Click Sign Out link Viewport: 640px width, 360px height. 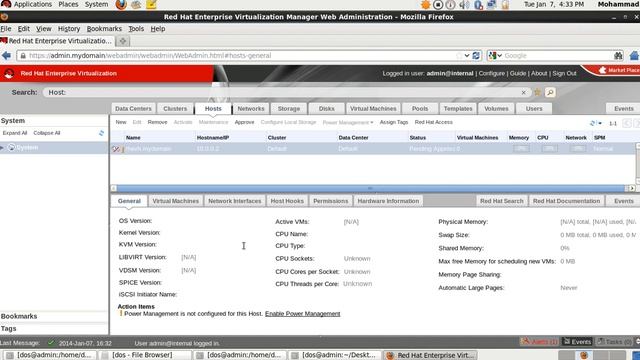click(x=564, y=73)
